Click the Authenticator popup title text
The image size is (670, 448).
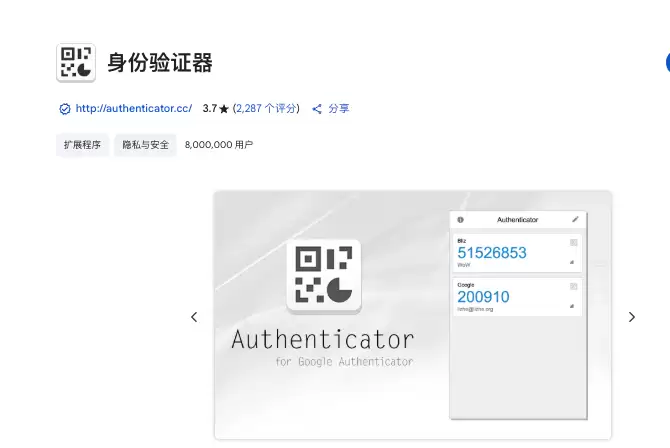(x=517, y=220)
